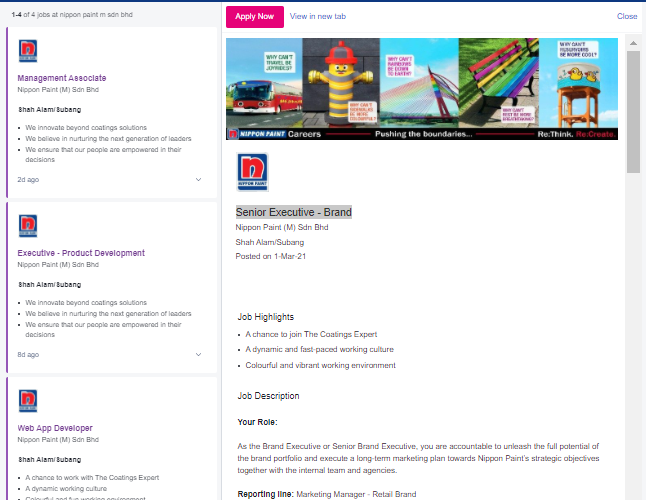Expand Management Associate card chevron
This screenshot has width=646, height=500.
pos(198,180)
